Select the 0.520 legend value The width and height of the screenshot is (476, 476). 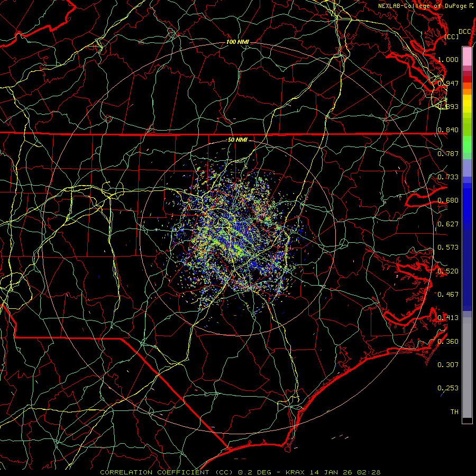coord(448,271)
